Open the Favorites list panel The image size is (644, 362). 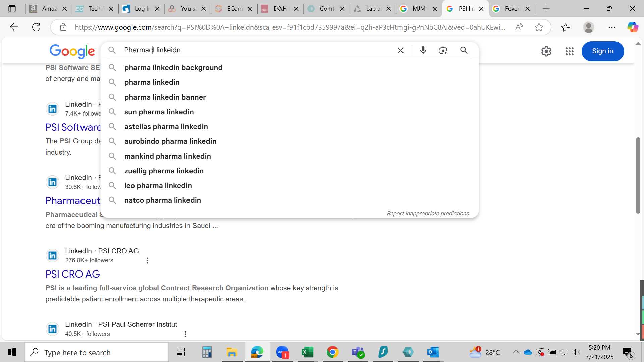(566, 27)
